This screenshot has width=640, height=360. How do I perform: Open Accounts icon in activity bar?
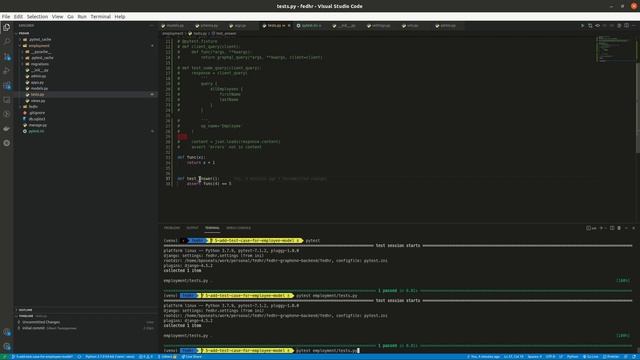tap(7, 332)
